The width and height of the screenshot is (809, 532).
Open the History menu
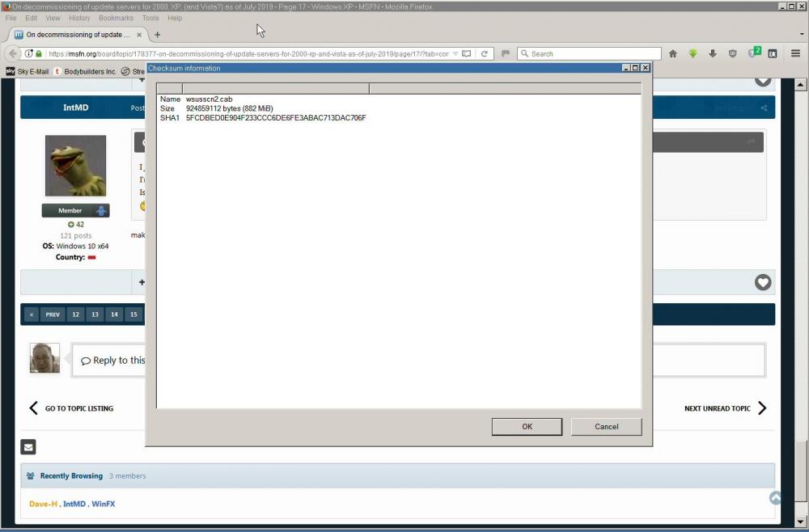click(x=79, y=18)
